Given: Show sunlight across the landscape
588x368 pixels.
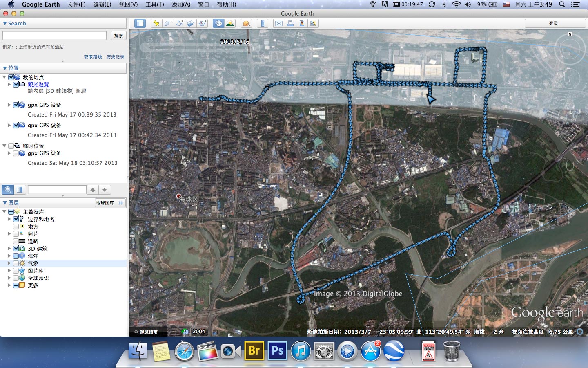Looking at the screenshot, I should pyautogui.click(x=230, y=23).
